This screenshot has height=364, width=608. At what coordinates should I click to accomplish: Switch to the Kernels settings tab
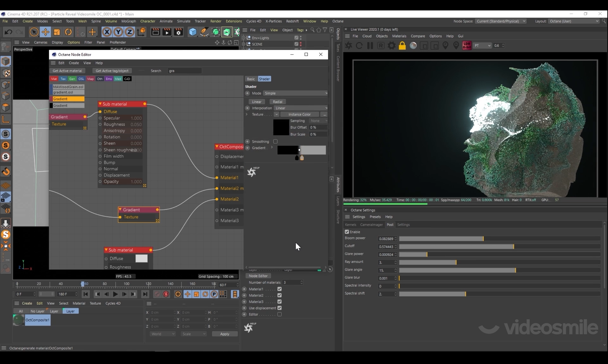(350, 225)
